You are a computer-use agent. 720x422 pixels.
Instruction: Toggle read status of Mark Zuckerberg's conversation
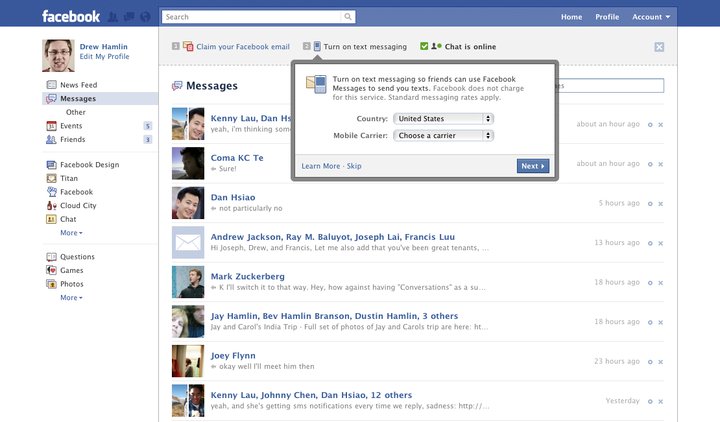pyautogui.click(x=650, y=282)
